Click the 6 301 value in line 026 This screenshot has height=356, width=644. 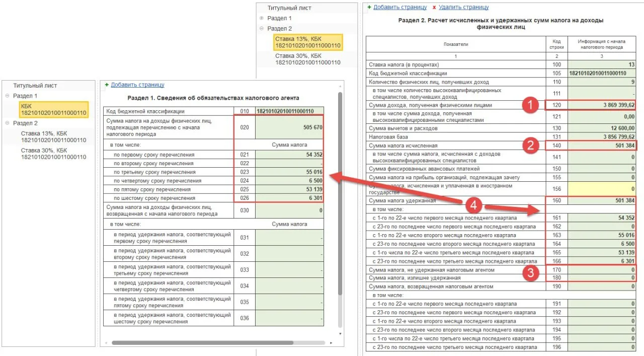[289, 198]
